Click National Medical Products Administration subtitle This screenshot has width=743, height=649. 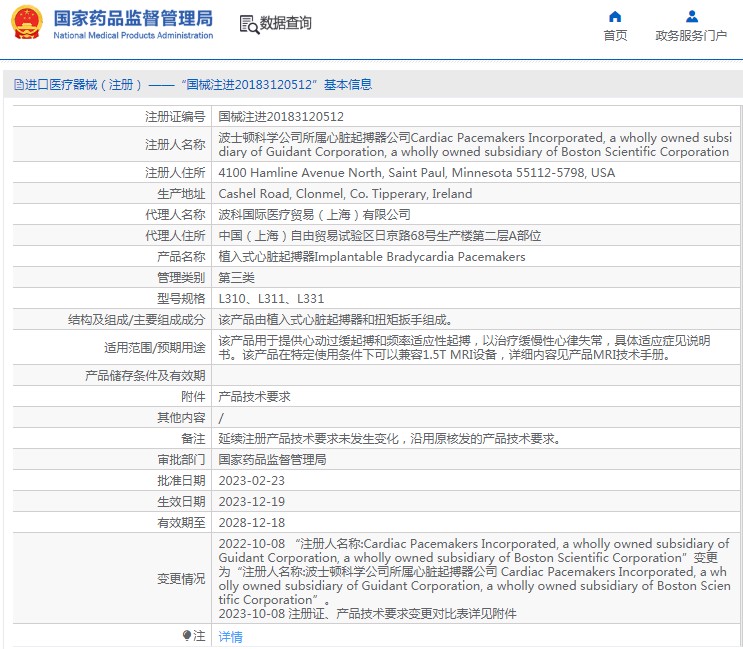pos(133,36)
